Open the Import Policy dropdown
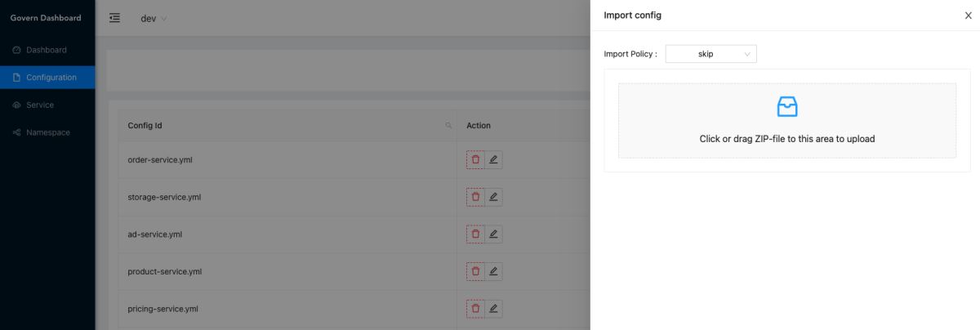The height and width of the screenshot is (330, 980). point(710,54)
